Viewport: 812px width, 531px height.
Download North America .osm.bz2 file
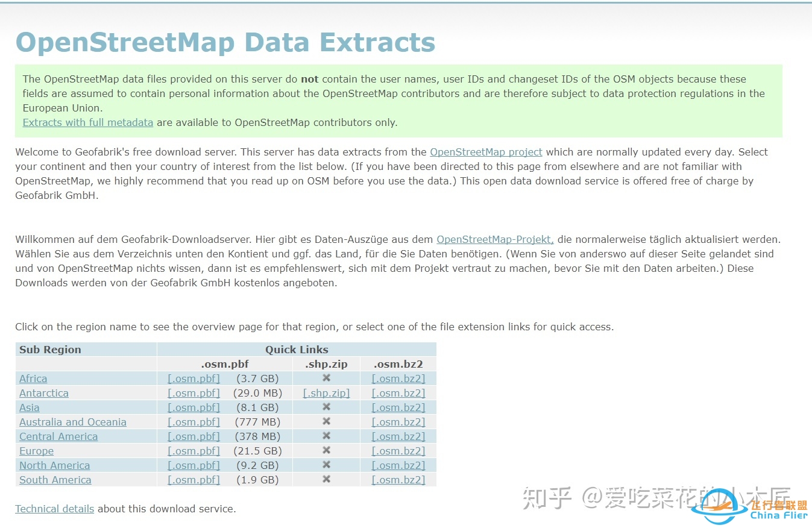point(398,465)
